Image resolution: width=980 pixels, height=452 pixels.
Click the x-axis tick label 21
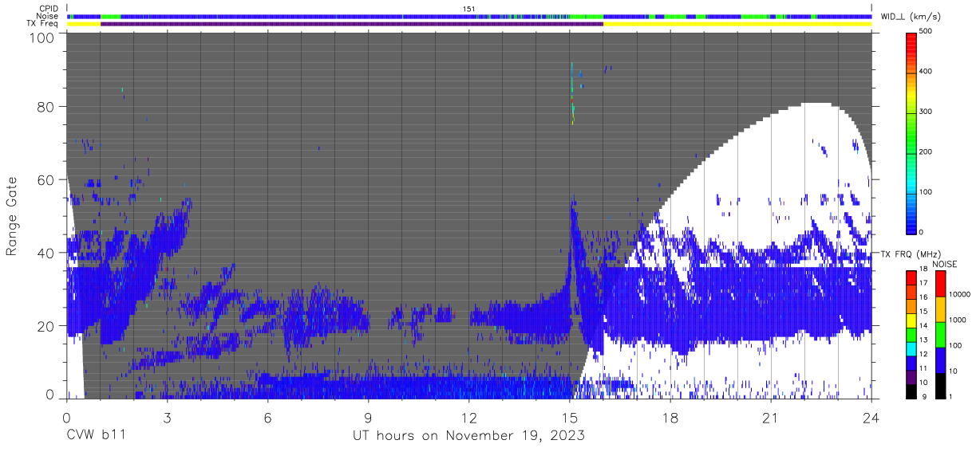771,418
